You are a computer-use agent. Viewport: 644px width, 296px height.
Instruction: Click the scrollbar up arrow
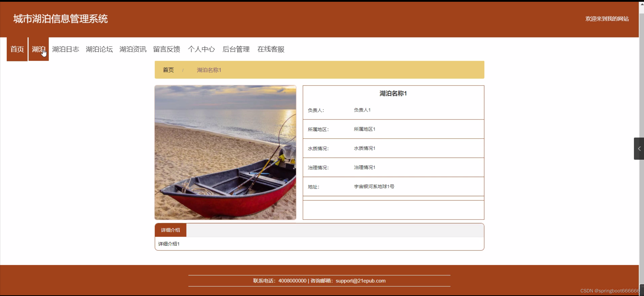click(x=642, y=4)
